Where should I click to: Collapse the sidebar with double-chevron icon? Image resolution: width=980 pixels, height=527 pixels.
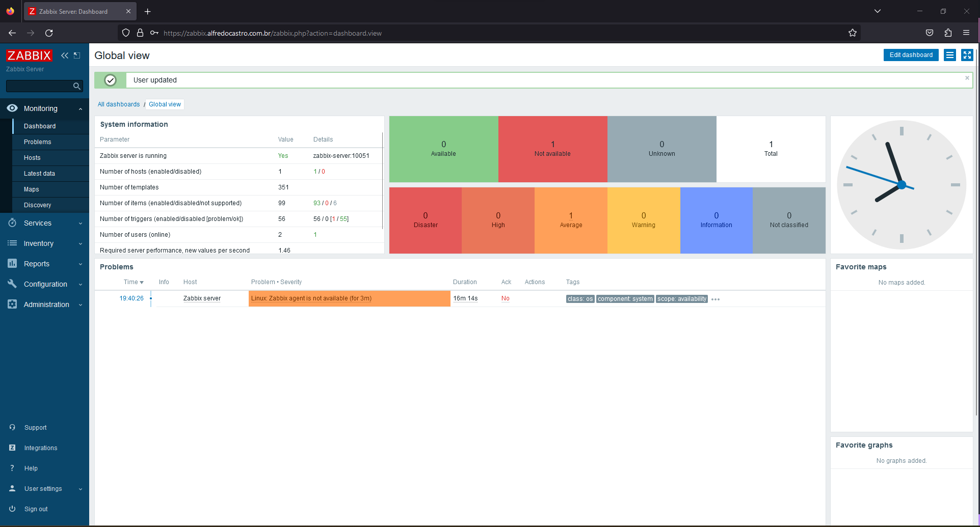tap(65, 56)
